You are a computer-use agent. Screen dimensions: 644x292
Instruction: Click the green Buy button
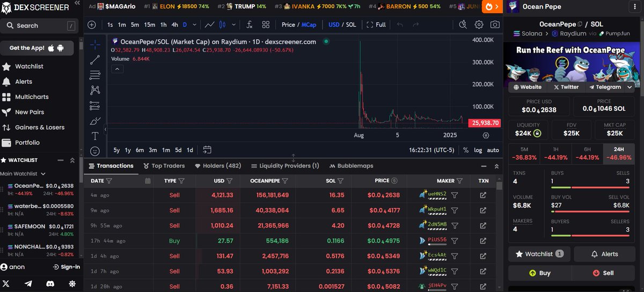pos(540,273)
